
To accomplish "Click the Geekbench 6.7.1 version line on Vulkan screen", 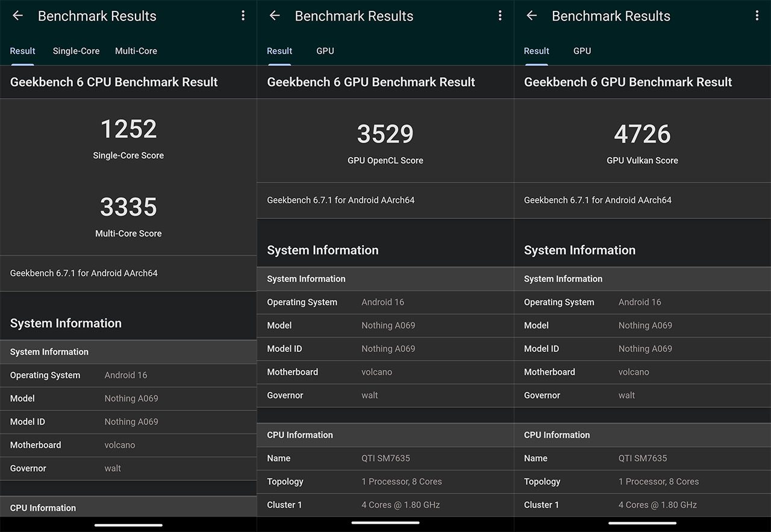I will 598,200.
